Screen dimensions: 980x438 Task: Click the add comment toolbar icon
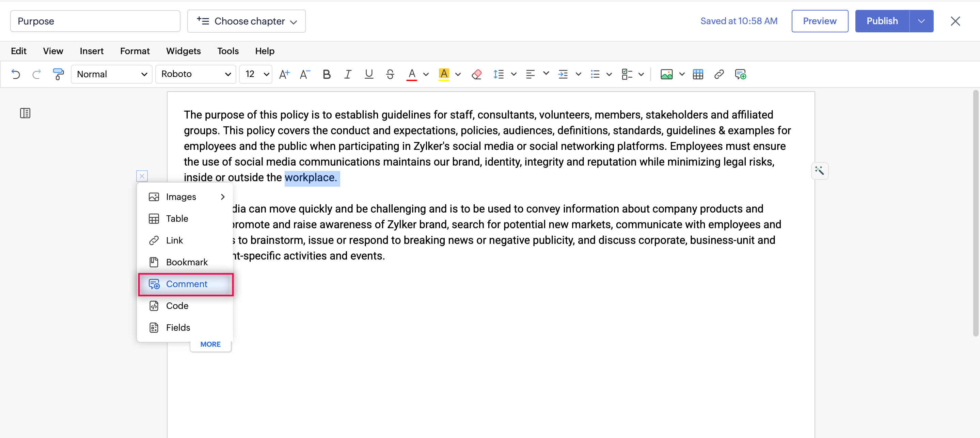(x=740, y=74)
